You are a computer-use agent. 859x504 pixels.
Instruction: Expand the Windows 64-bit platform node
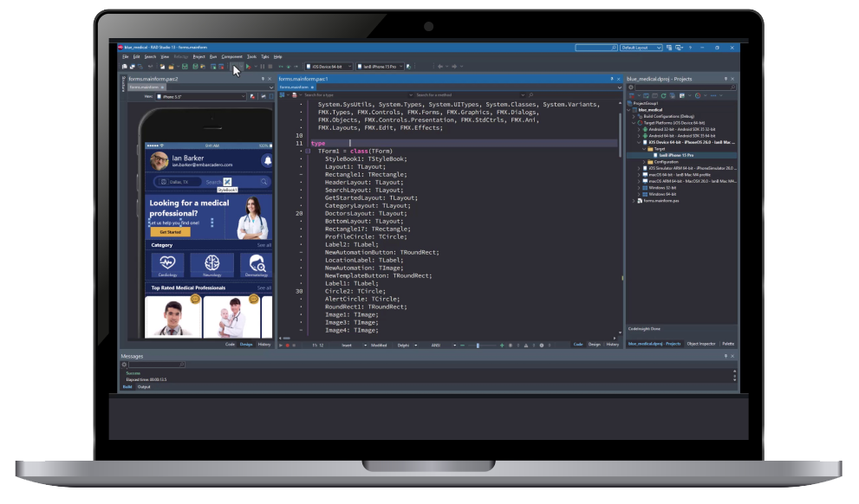coord(640,194)
